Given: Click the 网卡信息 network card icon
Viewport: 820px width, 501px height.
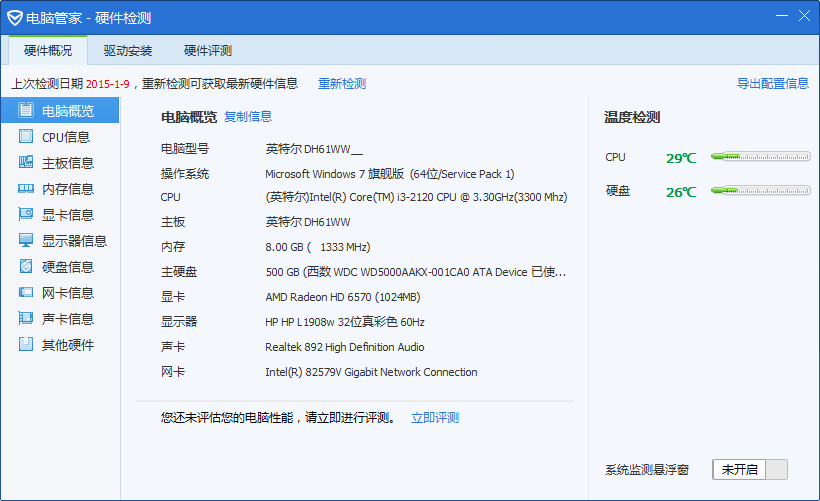Looking at the screenshot, I should point(26,293).
